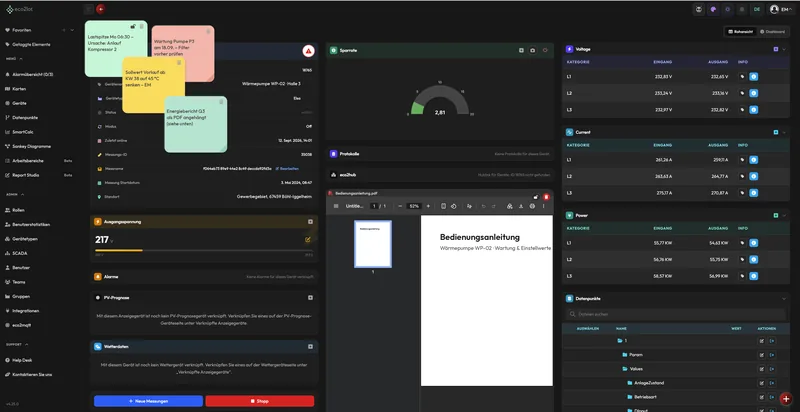The height and width of the screenshot is (412, 800).
Task: Zoom in the PDF with plus button
Action: tap(428, 206)
